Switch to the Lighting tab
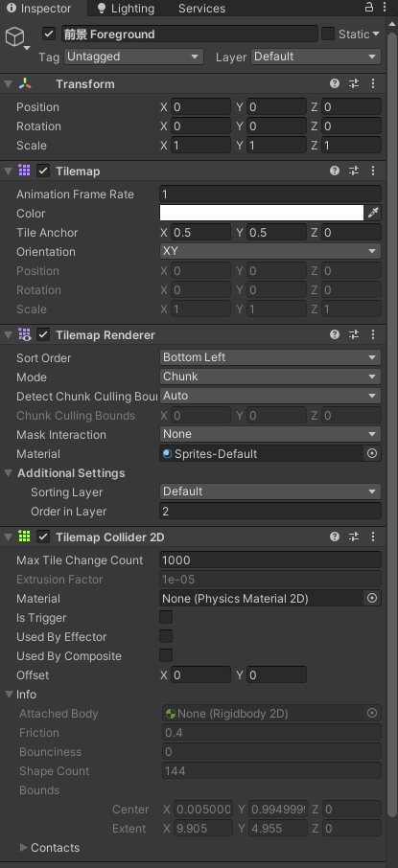Image resolution: width=398 pixels, height=868 pixels. point(126,9)
